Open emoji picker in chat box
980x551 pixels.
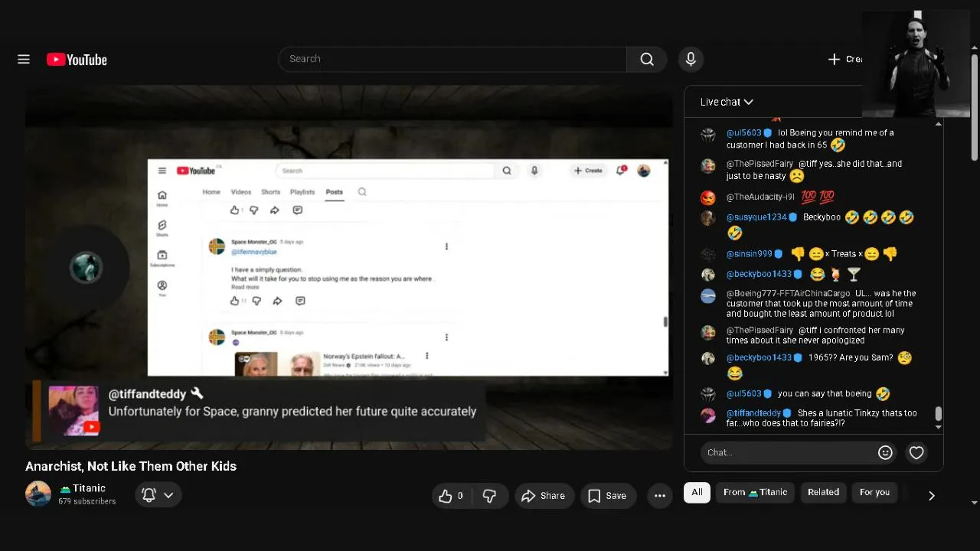[885, 452]
